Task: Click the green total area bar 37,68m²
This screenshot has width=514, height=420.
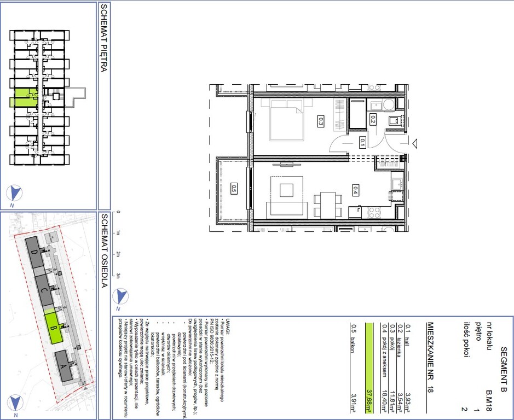Action: pos(369,368)
